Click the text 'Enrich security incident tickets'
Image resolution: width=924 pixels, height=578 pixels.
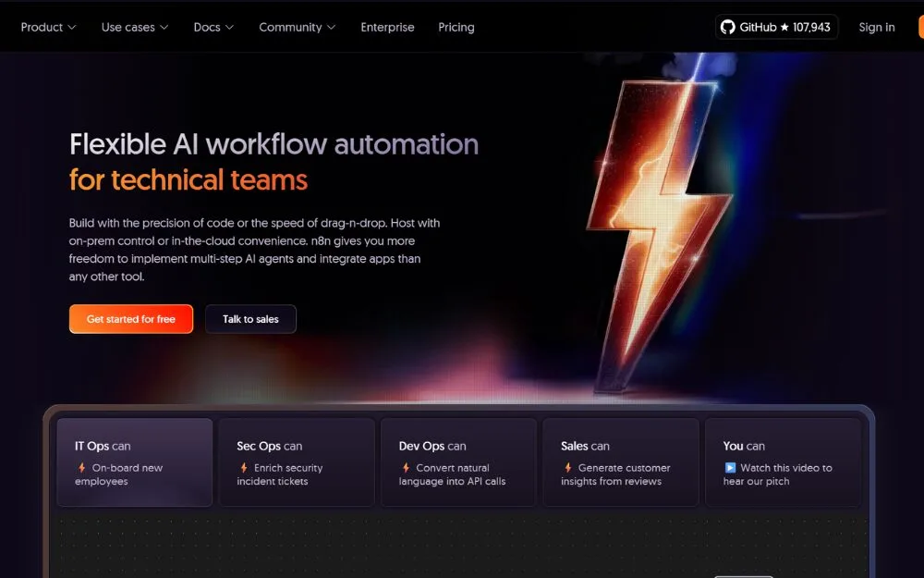pyautogui.click(x=280, y=474)
